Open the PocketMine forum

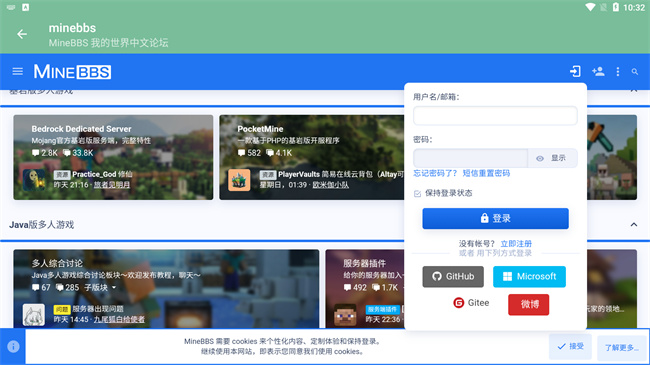(x=260, y=129)
